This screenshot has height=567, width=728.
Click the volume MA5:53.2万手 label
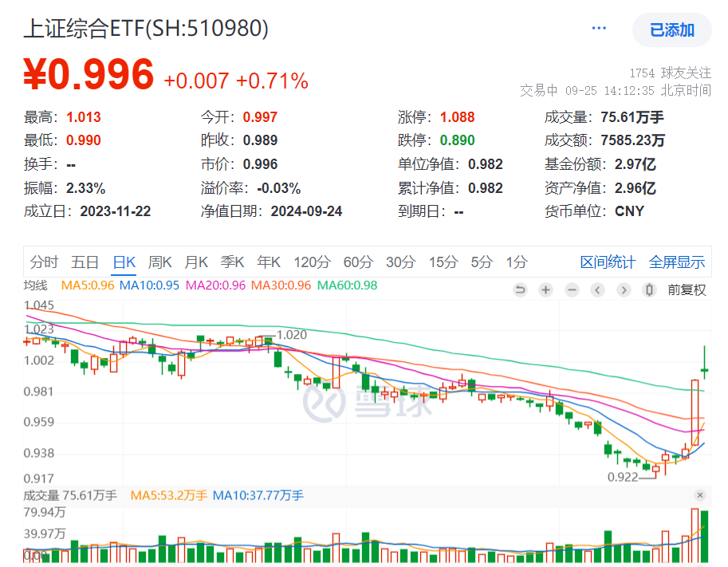tap(168, 495)
